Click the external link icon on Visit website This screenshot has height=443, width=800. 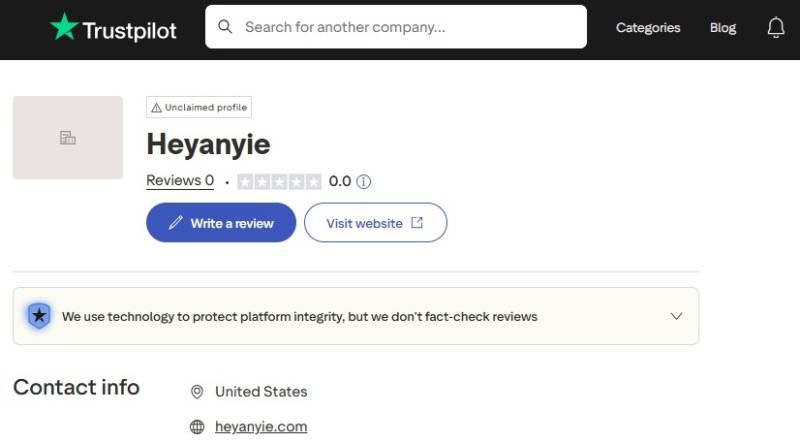pos(417,223)
